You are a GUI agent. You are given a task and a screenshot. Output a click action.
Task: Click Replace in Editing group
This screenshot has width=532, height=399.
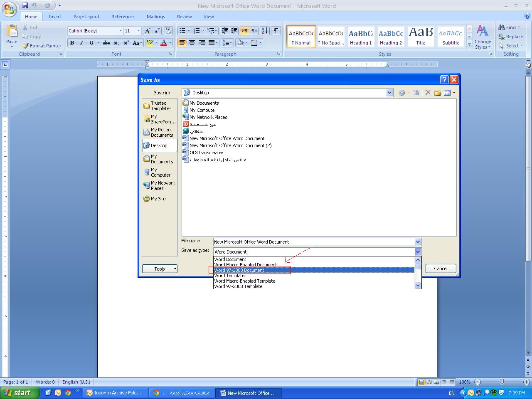[x=511, y=37]
